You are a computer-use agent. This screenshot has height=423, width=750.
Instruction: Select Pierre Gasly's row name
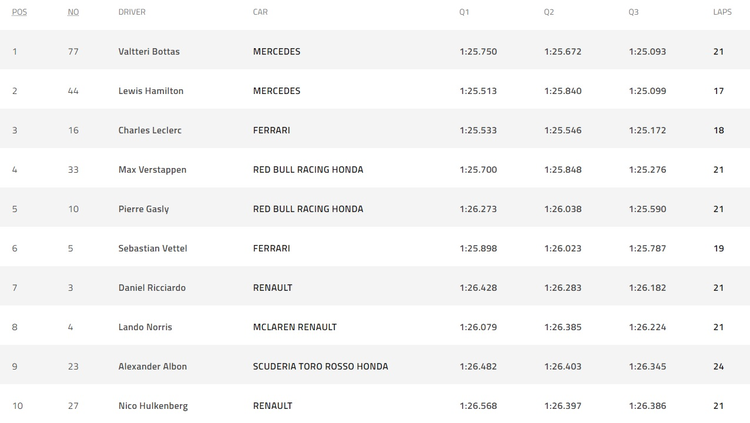(143, 209)
